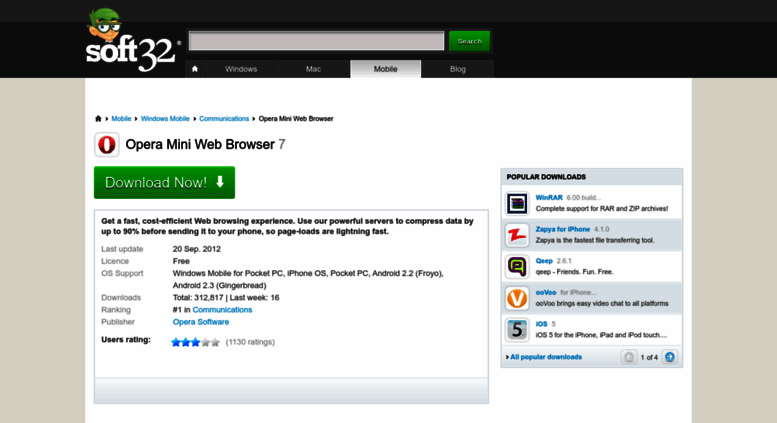Click the POPULAR DOWNLOADS heading
This screenshot has width=777, height=423.
pos(546,177)
